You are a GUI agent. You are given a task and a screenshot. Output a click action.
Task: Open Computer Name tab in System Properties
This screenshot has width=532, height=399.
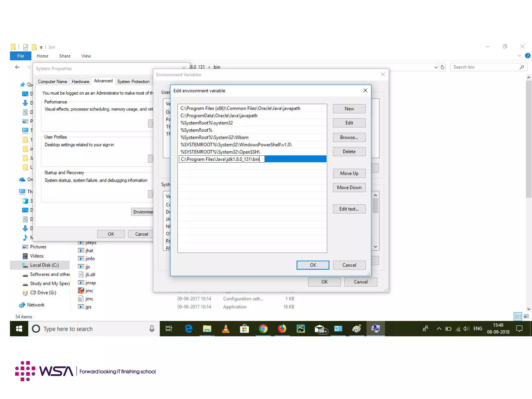(52, 82)
